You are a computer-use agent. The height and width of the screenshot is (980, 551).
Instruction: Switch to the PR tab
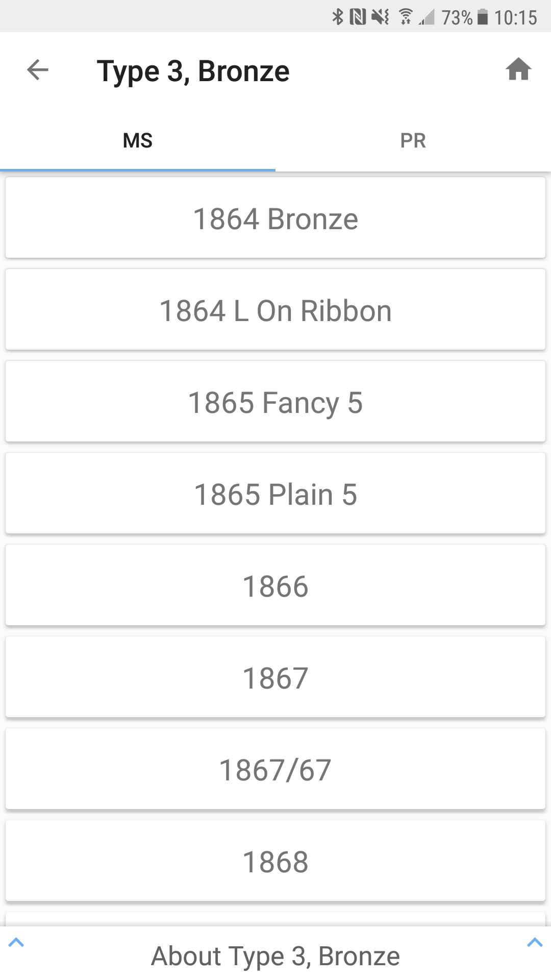[413, 140]
